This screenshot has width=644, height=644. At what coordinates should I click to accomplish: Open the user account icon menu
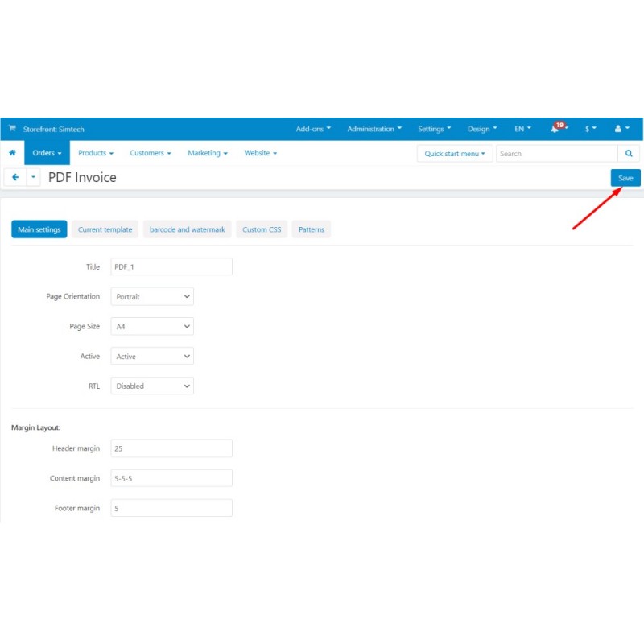621,129
